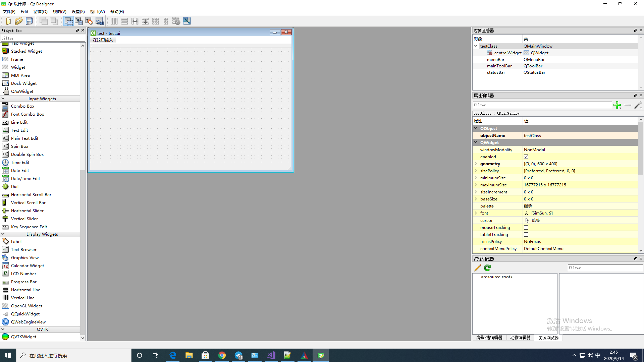
Task: Collapse the Input Widgets section
Action: 3,99
